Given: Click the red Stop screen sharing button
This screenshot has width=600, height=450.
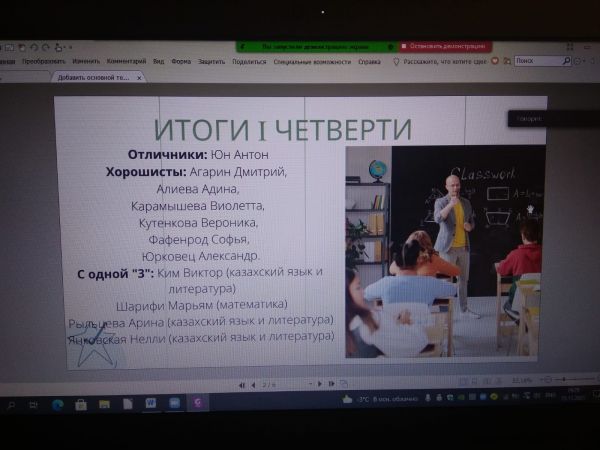Looking at the screenshot, I should (x=445, y=46).
